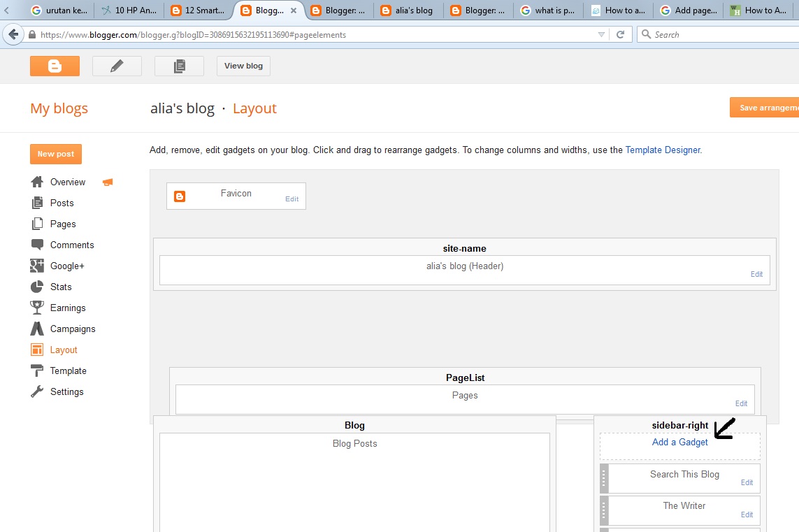Screen dimensions: 799x532
Task: Open Earnings in the sidebar menu
Action: [68, 308]
